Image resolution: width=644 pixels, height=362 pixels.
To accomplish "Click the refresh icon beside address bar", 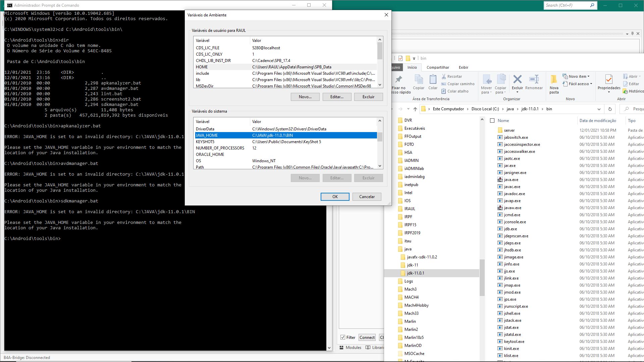I will pos(610,109).
